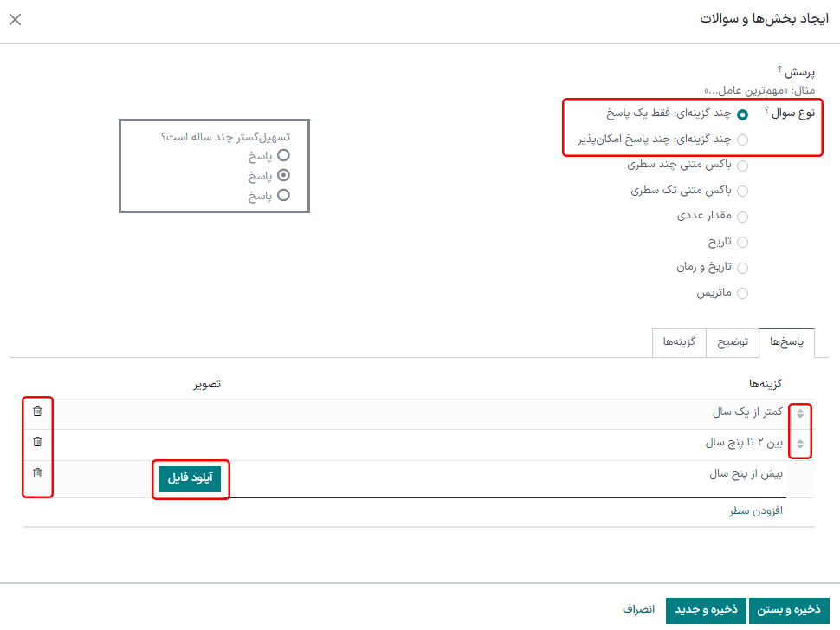Click help mark next to 'نوع سوال'
The height and width of the screenshot is (630, 840).
tap(767, 110)
